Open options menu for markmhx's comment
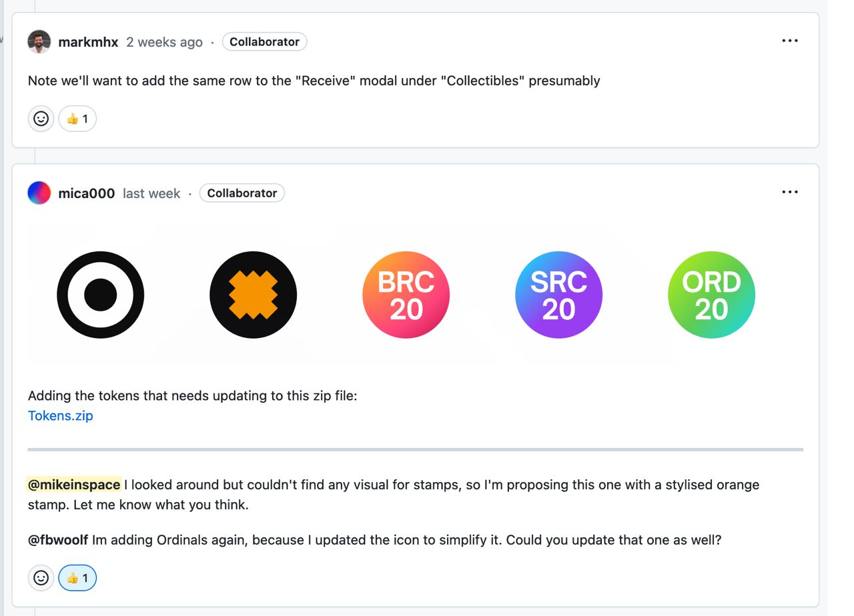 pos(790,41)
